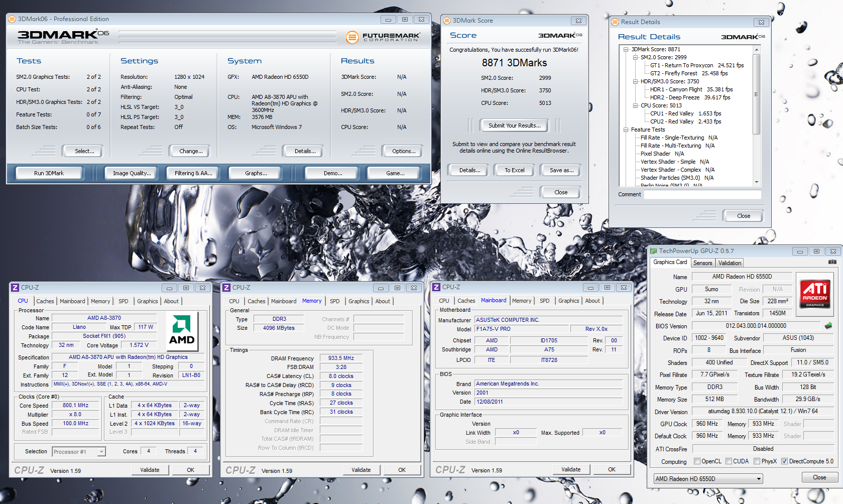The image size is (843, 504).
Task: Click the 3DMark Score window title icon
Action: coord(447,21)
